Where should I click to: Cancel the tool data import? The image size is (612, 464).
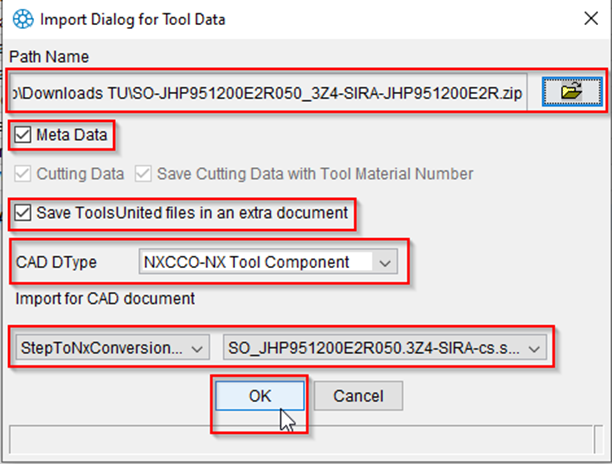point(358,396)
